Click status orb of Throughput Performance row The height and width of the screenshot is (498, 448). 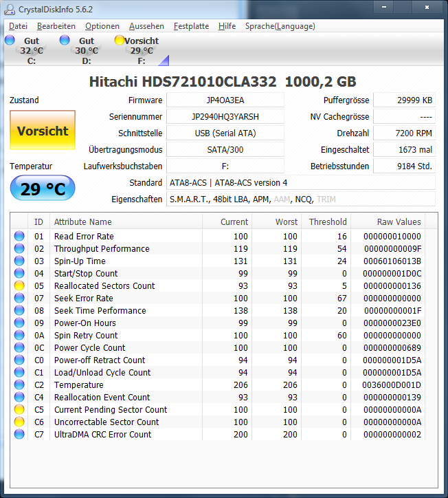pyautogui.click(x=19, y=248)
